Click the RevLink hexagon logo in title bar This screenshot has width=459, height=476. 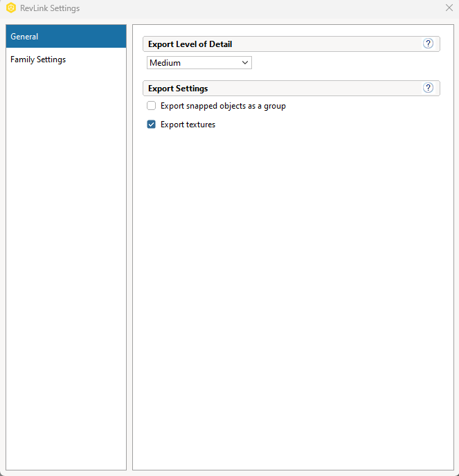coord(11,8)
